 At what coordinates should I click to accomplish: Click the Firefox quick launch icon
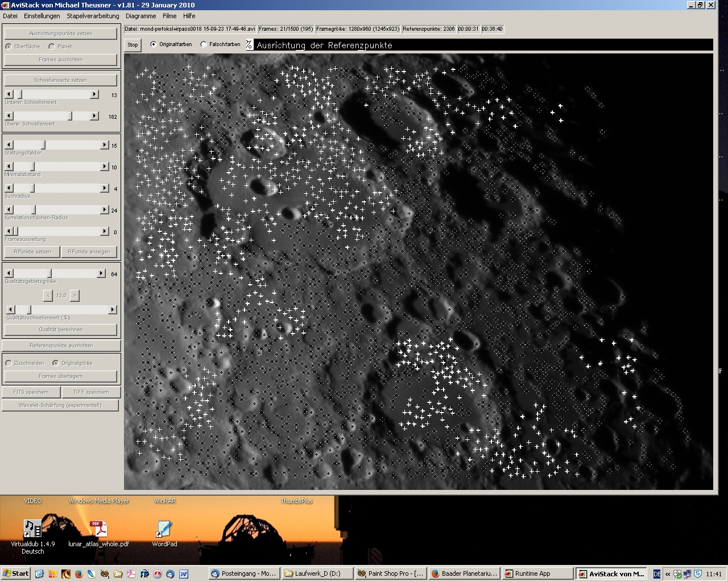click(x=78, y=574)
